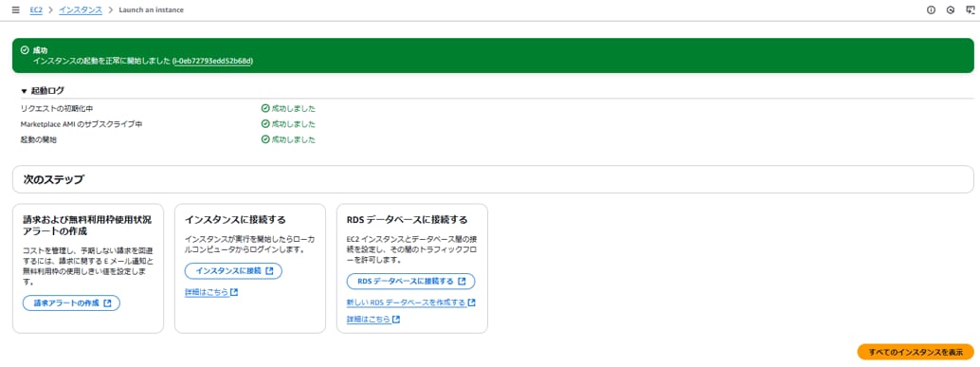Open instance ID link i-0eb72793edd52b68d
This screenshot has height=367, width=980.
point(213,62)
